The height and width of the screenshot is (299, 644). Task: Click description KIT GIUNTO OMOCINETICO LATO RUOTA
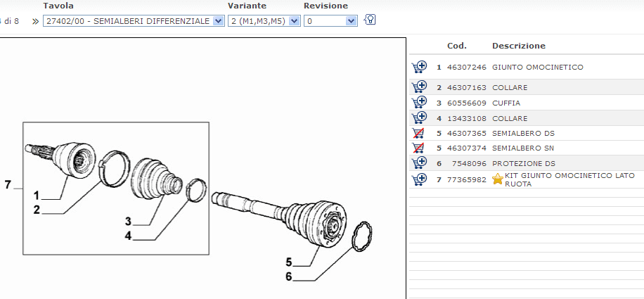[569, 179]
